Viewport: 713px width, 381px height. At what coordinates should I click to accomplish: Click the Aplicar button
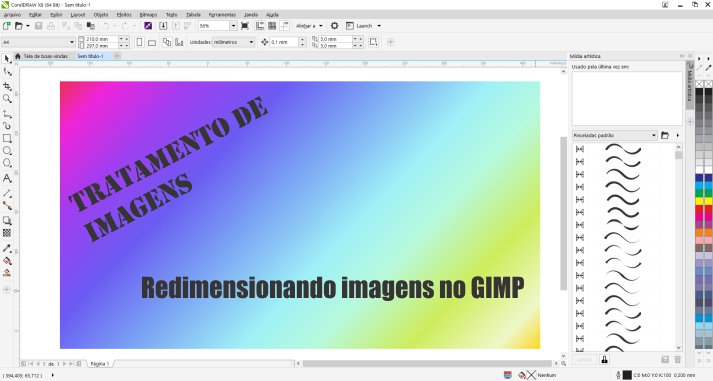click(x=584, y=360)
